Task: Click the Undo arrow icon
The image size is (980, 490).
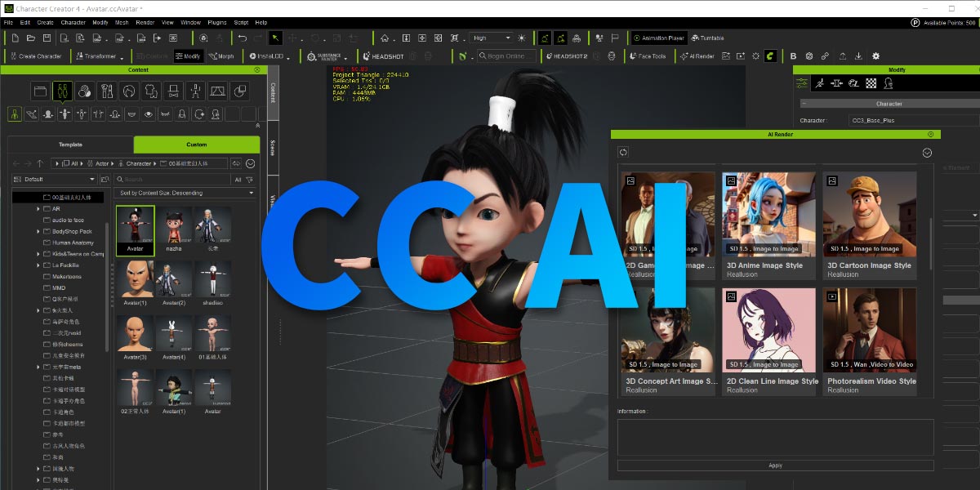Action: point(242,38)
